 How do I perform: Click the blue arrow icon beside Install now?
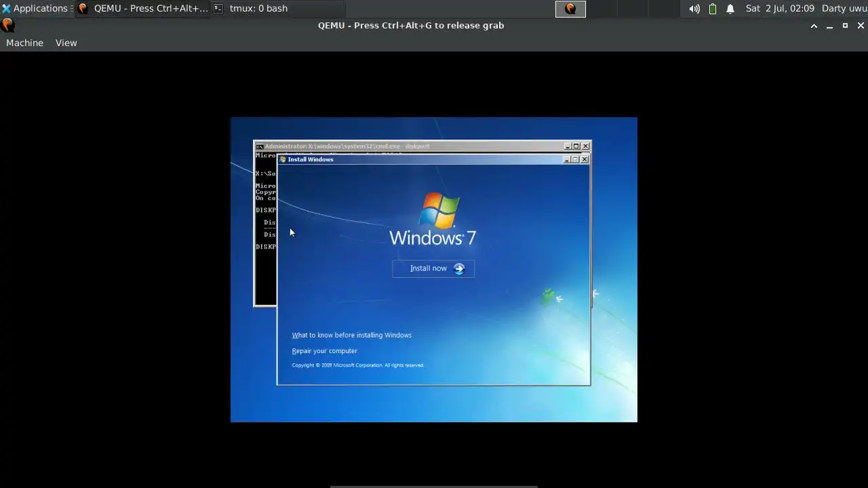[x=459, y=268]
